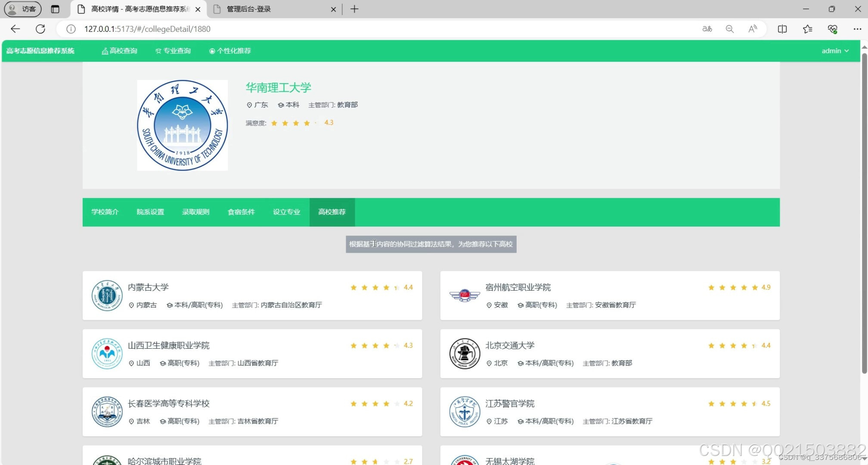The image size is (868, 465).
Task: Open the 江苏警官学院 card
Action: click(x=510, y=403)
